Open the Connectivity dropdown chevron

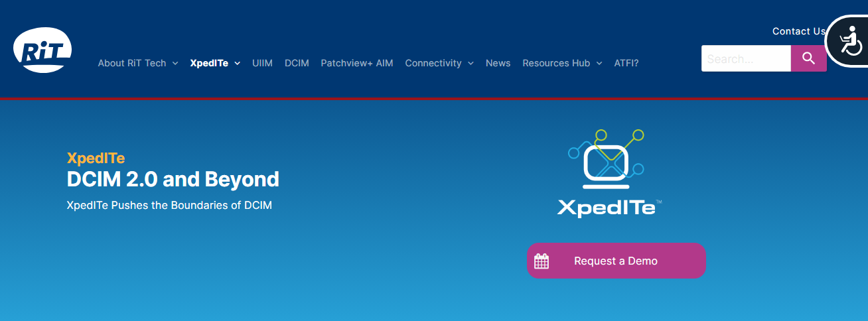point(470,64)
